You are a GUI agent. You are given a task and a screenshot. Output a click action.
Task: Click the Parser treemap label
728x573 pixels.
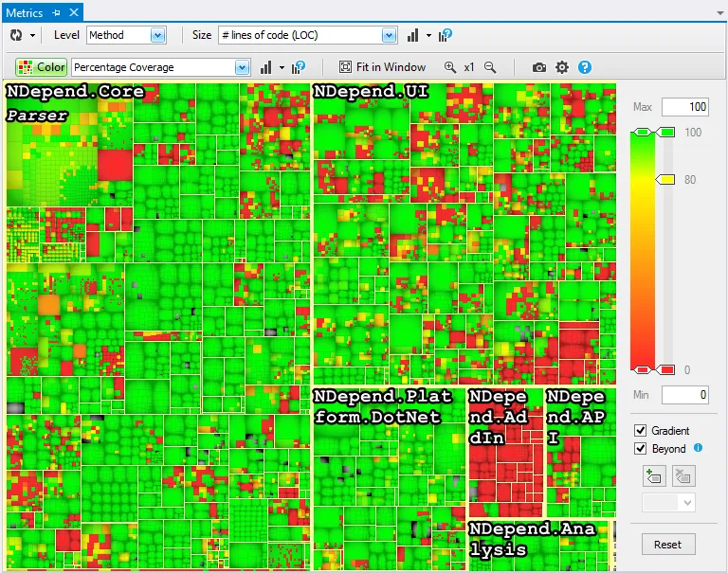coord(37,115)
